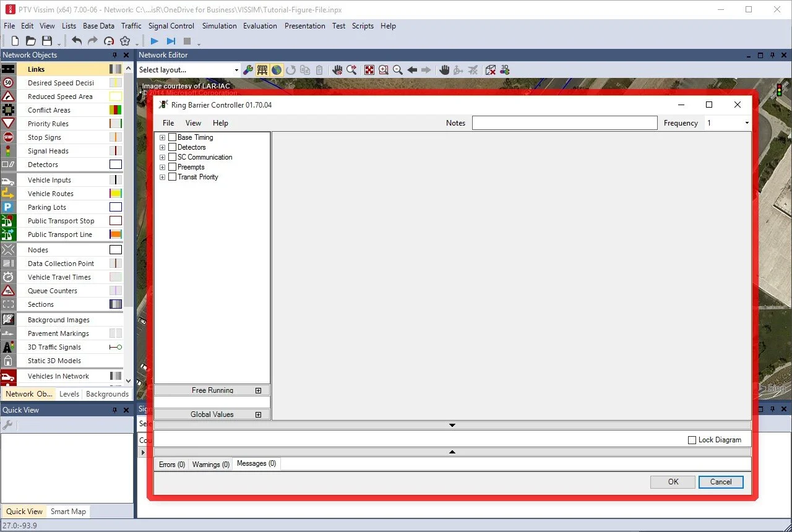The image size is (792, 532).
Task: Select the Links network object icon
Action: [8, 69]
